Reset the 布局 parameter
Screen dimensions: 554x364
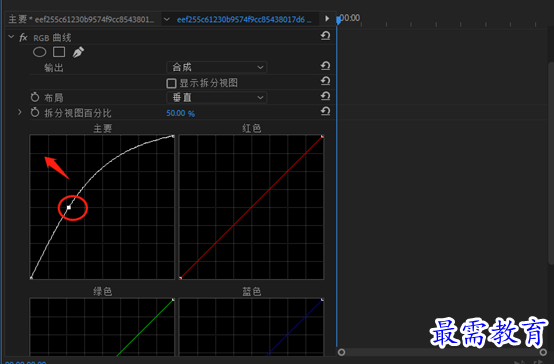(325, 96)
